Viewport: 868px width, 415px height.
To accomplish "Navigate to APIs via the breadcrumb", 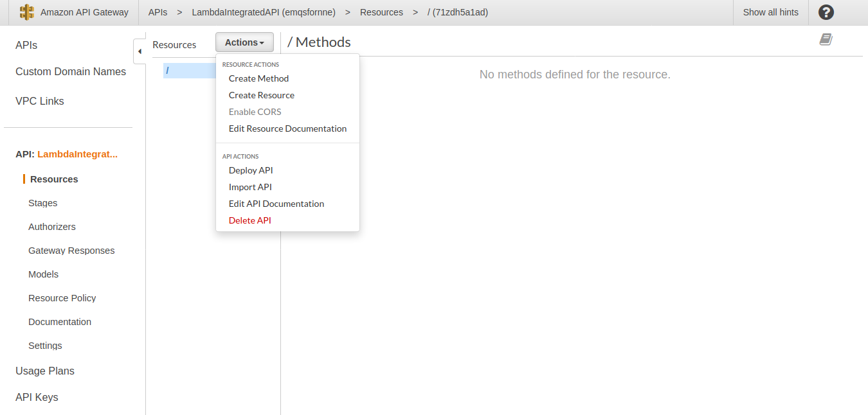I will 158,12.
